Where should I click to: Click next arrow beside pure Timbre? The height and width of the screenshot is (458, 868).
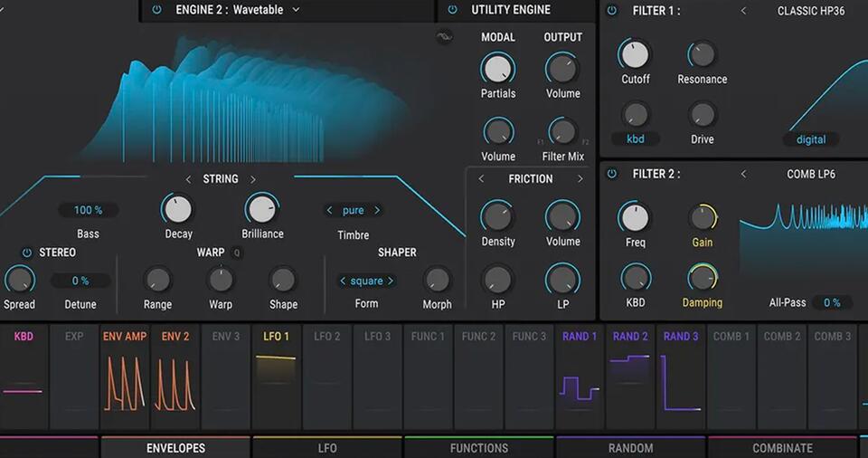pos(377,210)
